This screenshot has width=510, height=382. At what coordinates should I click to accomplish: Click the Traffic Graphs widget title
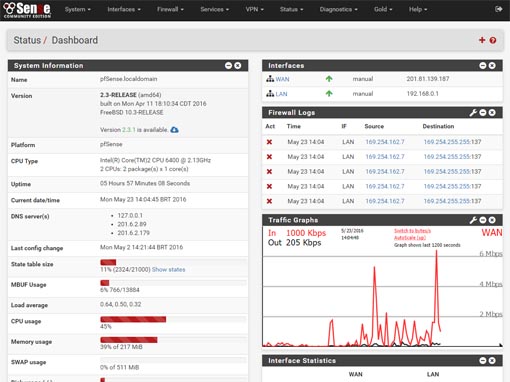293,220
